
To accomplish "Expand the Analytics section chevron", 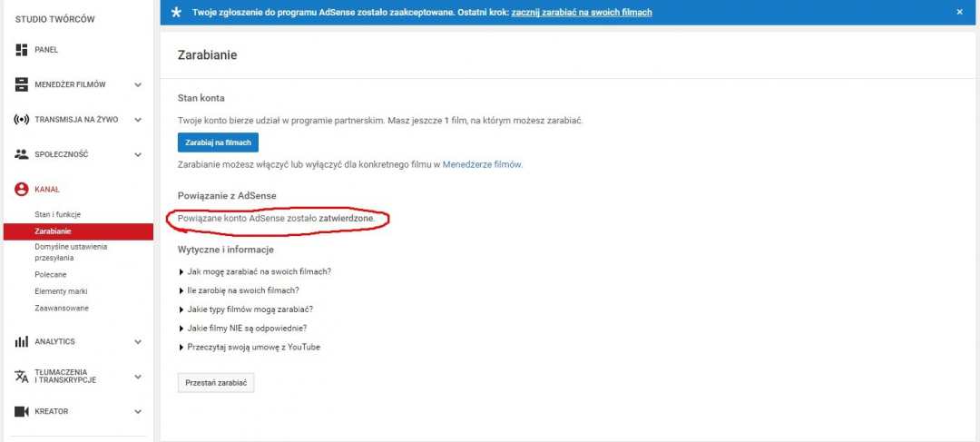I will [x=138, y=341].
